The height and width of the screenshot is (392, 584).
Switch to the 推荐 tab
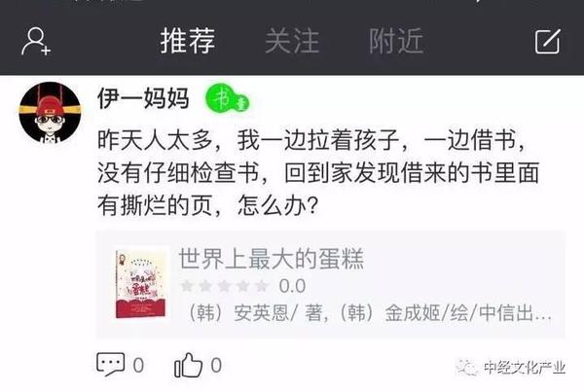coord(188,41)
